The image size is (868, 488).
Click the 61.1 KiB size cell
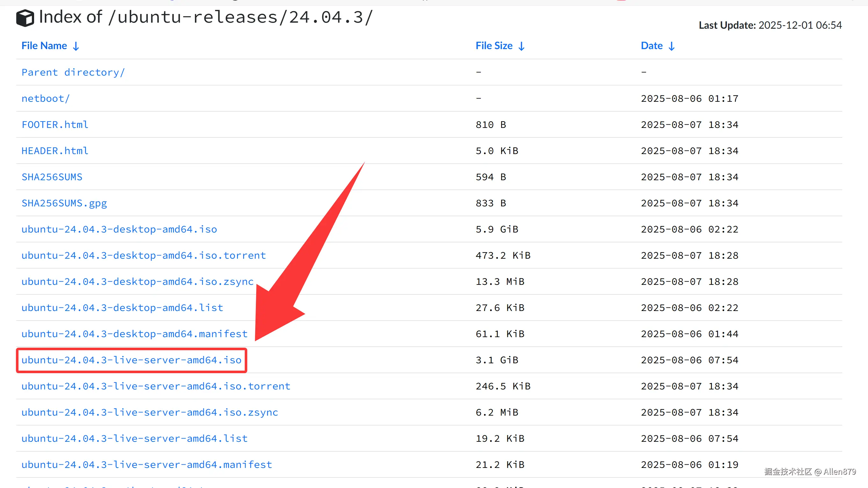coord(500,334)
